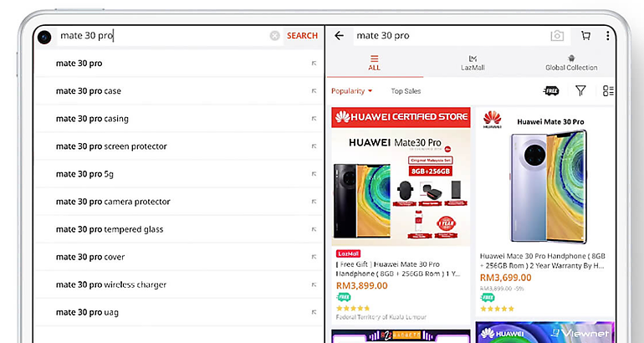The width and height of the screenshot is (644, 343).
Task: Open the funnel filter icon
Action: click(580, 90)
